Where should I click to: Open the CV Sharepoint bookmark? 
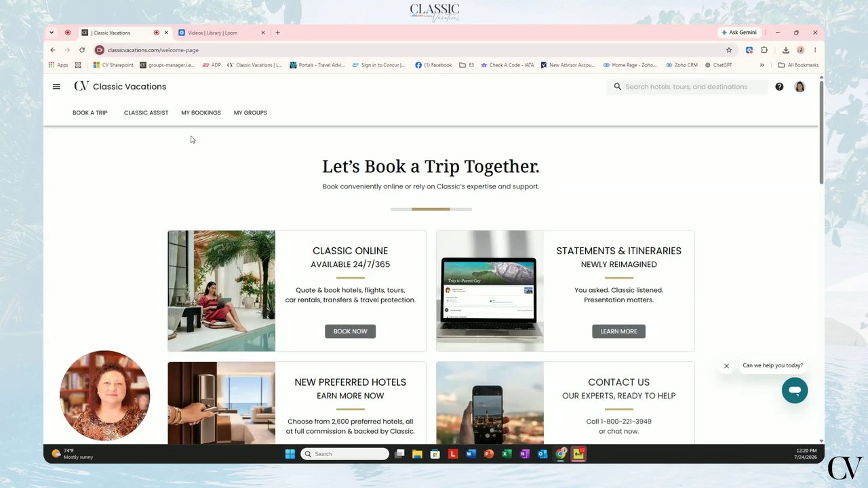click(113, 65)
